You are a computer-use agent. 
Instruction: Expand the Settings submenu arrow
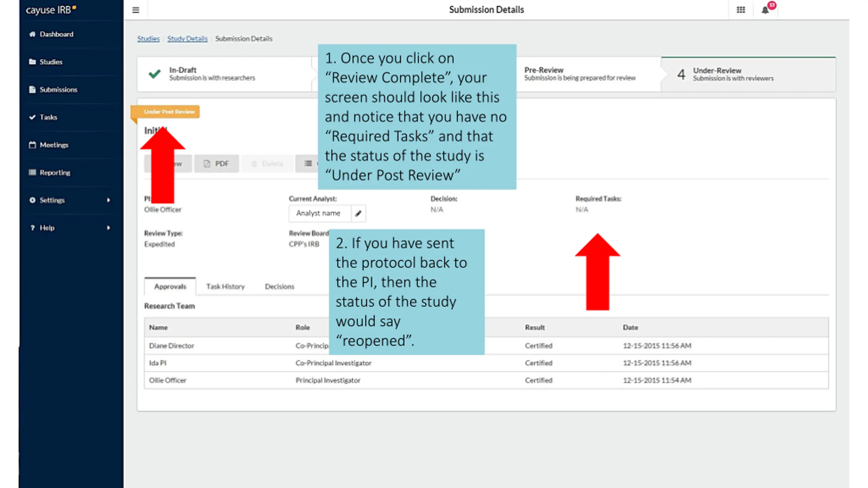[x=108, y=200]
